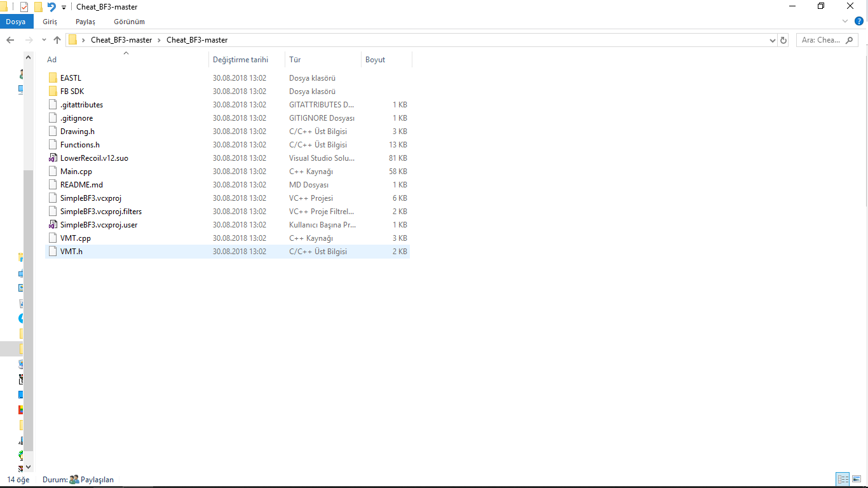Select the .gitignore file name
868x488 pixels.
coord(76,118)
